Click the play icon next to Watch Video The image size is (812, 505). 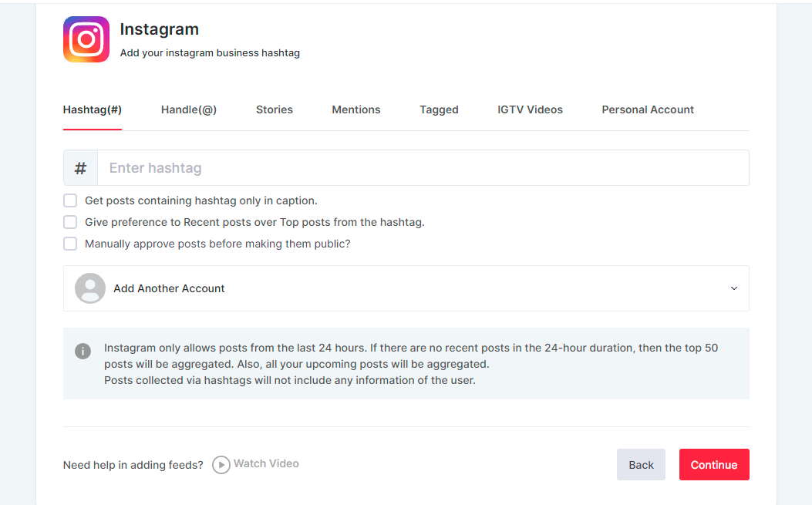tap(221, 465)
